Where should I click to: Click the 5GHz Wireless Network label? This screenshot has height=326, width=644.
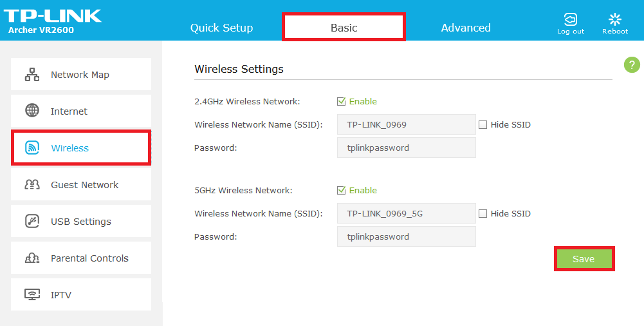click(x=243, y=190)
